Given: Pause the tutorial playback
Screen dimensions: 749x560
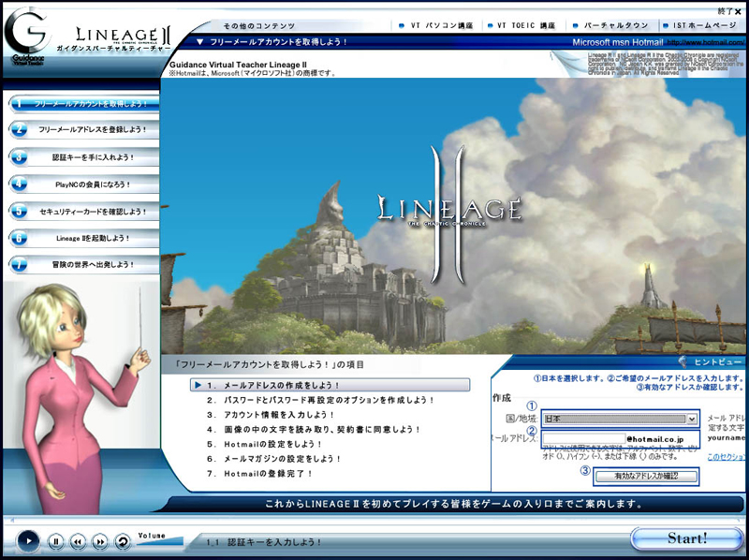Looking at the screenshot, I should tap(55, 540).
